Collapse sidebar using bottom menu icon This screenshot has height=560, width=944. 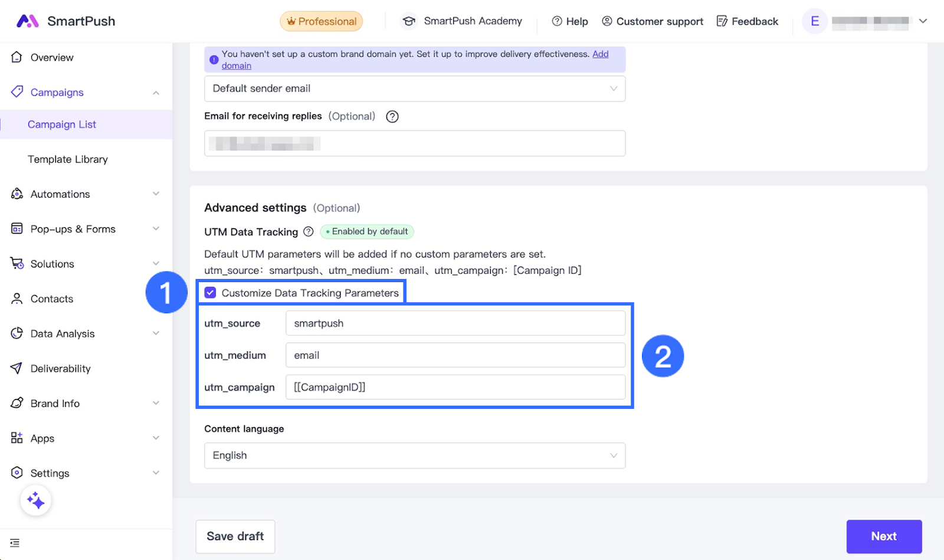coord(15,543)
